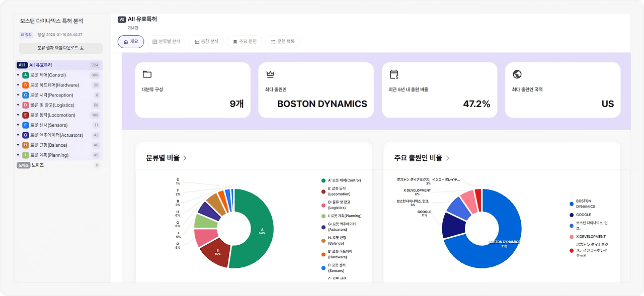Click the folder icon on 대분류 구성 card
This screenshot has height=296, width=644.
tap(147, 74)
